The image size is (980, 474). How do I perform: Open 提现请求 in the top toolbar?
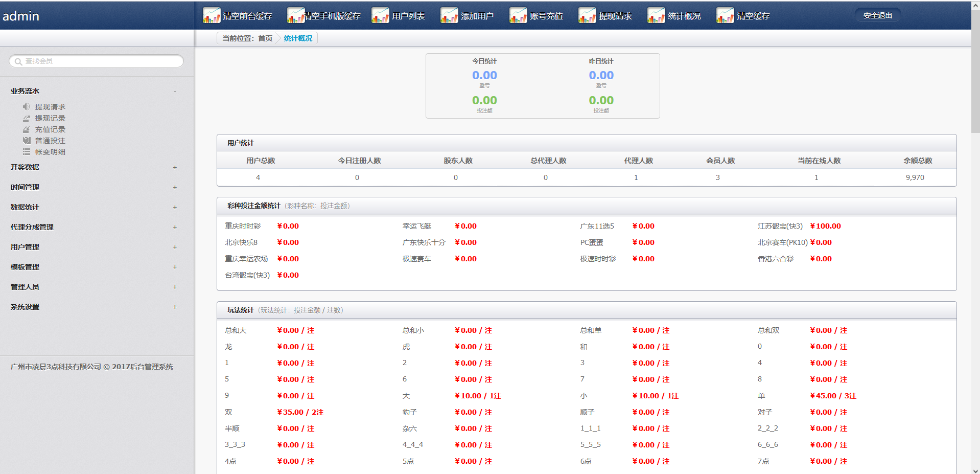(x=615, y=16)
